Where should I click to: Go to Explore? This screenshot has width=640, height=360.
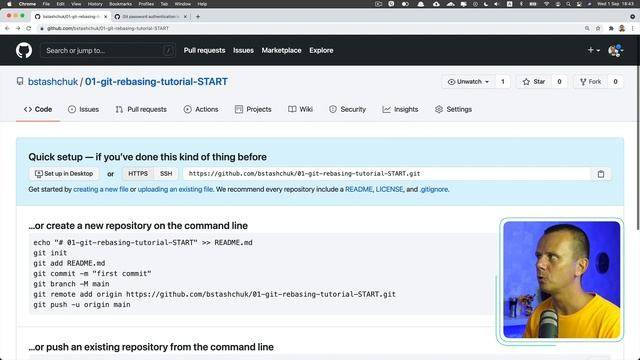(321, 50)
